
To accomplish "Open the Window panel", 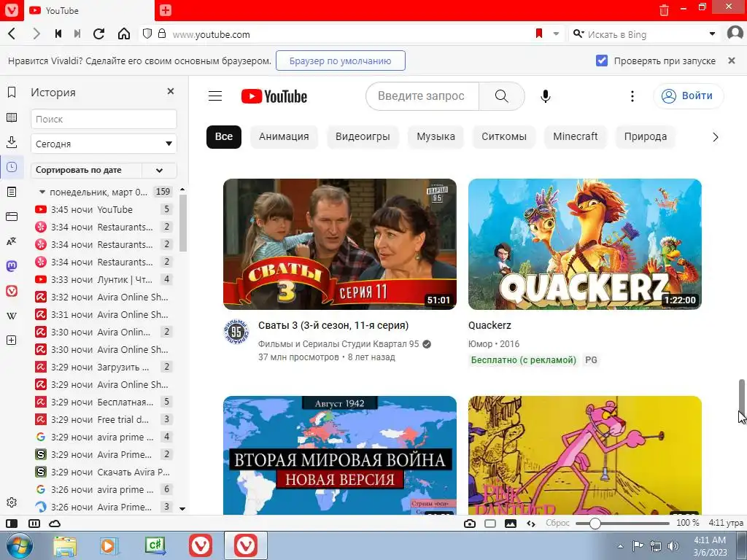I will coord(12,217).
